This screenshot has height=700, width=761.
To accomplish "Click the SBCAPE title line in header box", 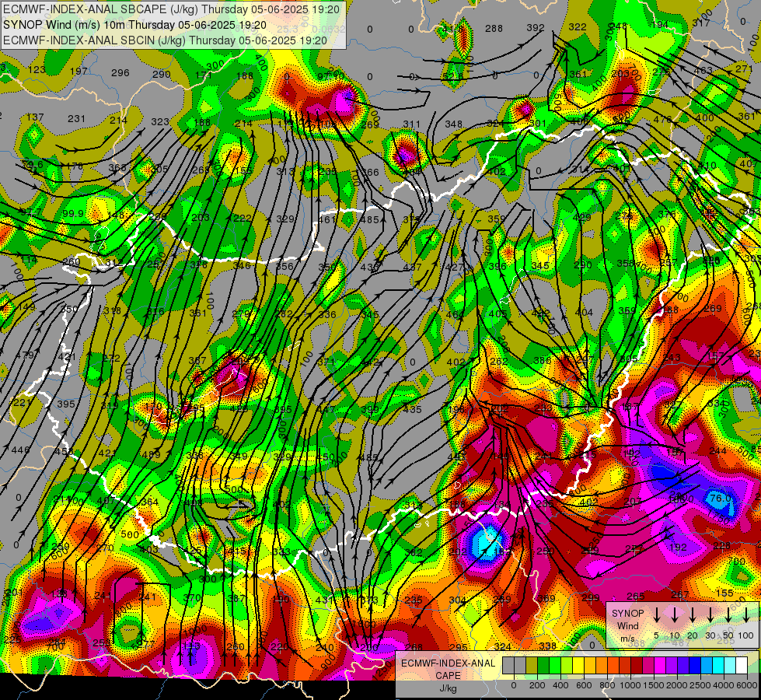I will (x=172, y=9).
